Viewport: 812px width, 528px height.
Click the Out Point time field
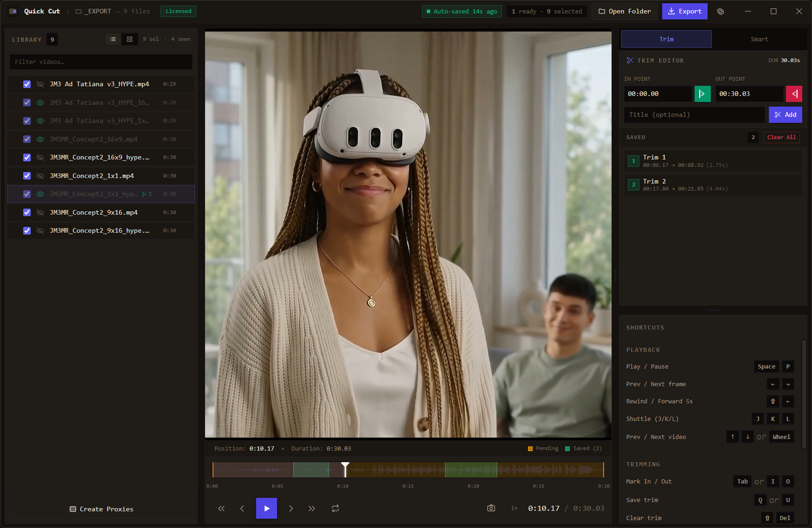(749, 94)
